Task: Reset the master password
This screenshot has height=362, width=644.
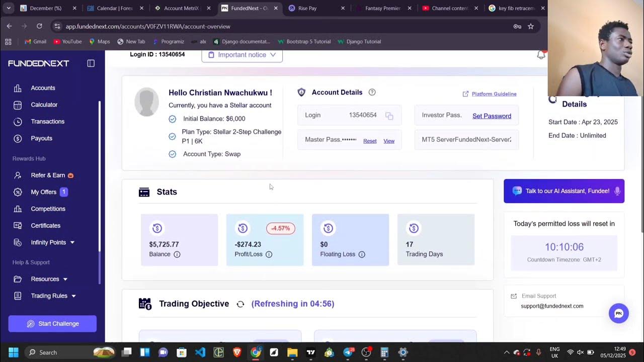Action: click(370, 141)
